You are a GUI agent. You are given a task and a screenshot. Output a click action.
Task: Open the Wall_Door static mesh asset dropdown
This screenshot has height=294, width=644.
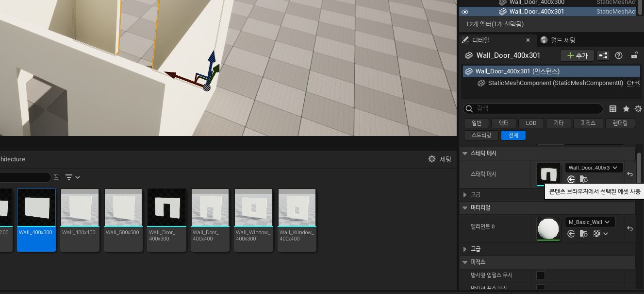594,168
